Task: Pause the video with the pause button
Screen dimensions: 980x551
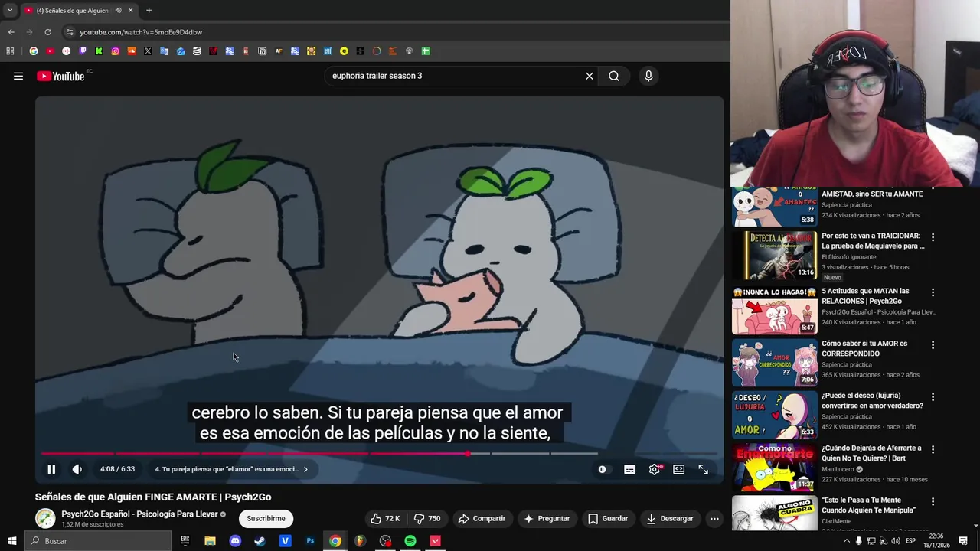Action: tap(51, 469)
